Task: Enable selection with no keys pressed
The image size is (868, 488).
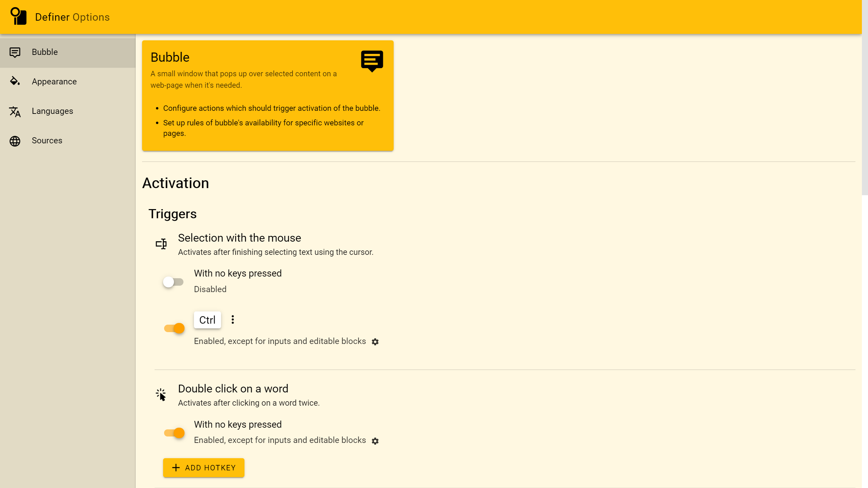Action: tap(173, 282)
